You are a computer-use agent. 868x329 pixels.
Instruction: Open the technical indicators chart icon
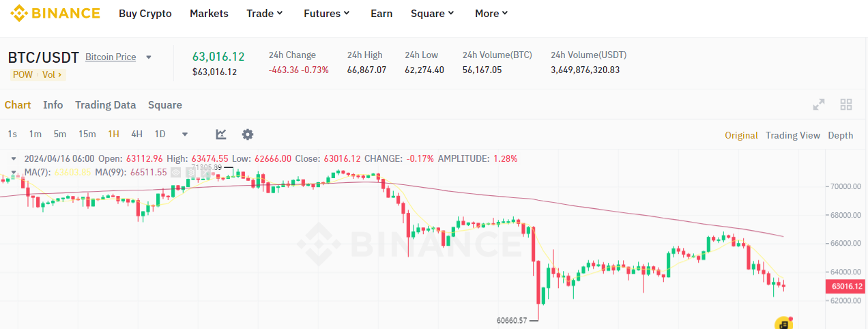coord(221,134)
